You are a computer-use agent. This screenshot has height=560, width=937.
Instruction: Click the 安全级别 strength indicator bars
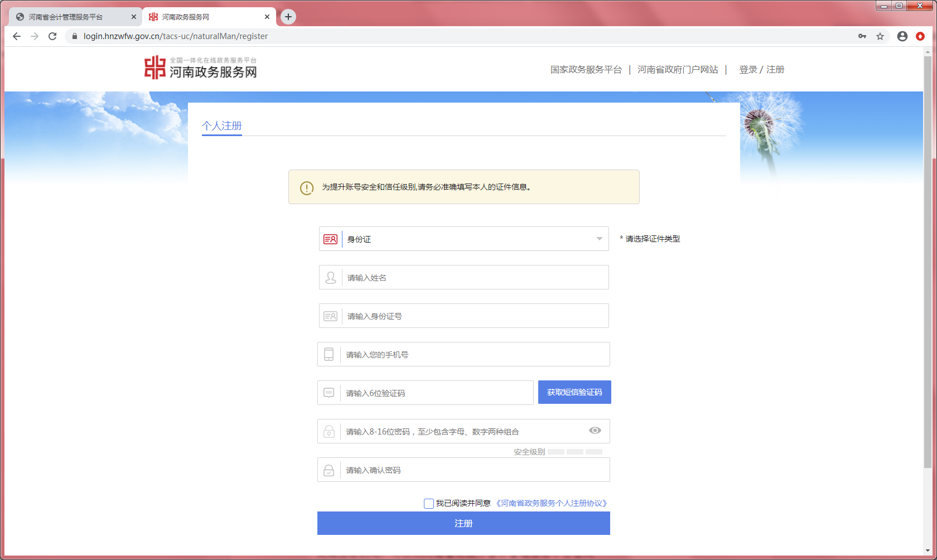(x=574, y=452)
